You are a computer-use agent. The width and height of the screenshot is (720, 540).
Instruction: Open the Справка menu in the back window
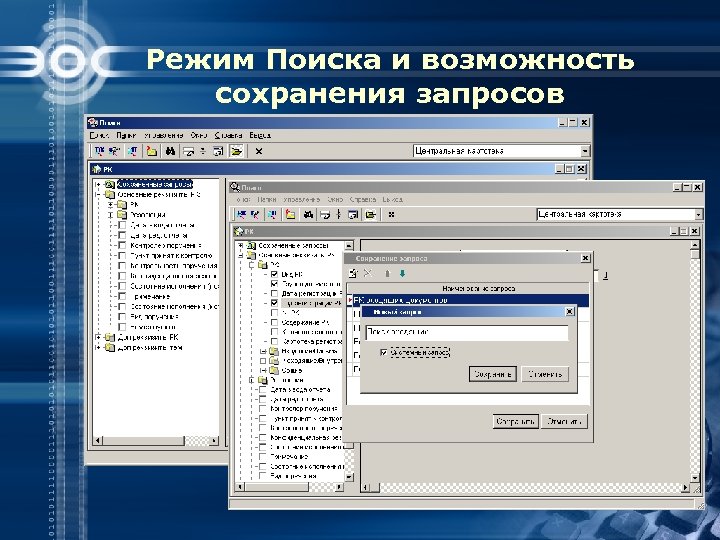228,135
